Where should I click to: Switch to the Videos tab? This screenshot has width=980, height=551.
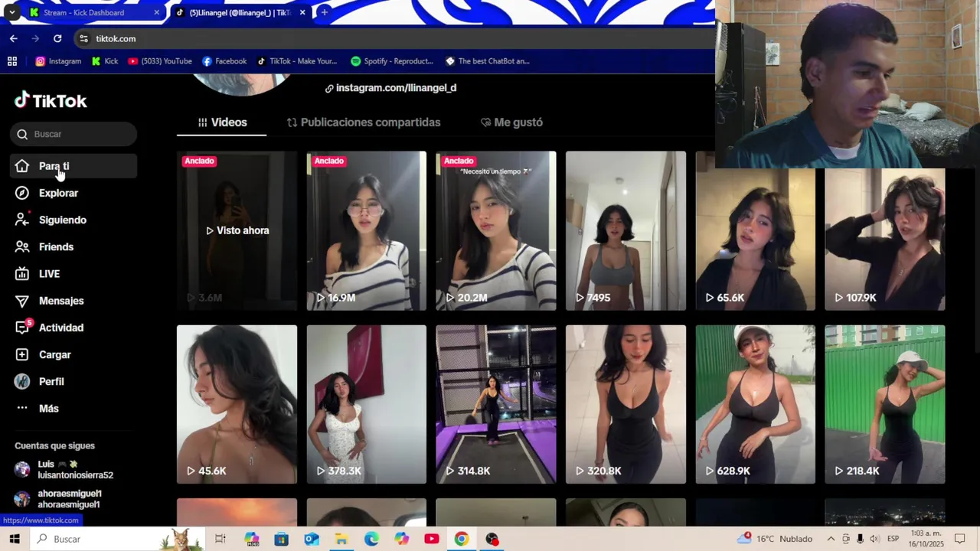click(222, 122)
